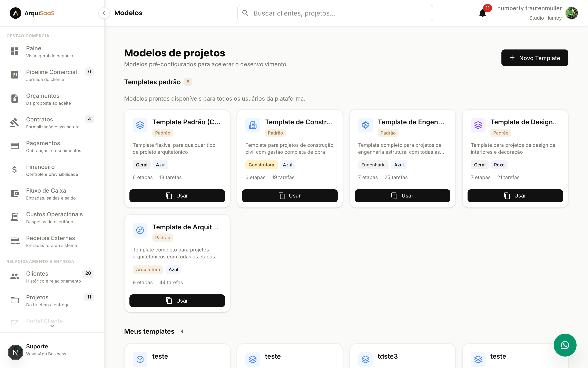Click the Contratos gavel icon
Viewport: 588px width, 368px height.
(x=14, y=122)
